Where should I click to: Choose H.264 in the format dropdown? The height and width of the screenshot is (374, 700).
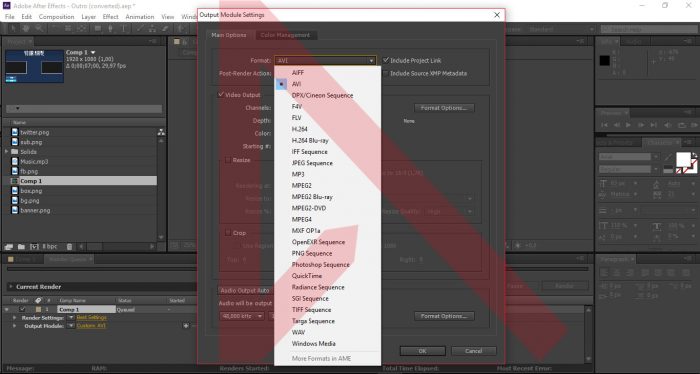(x=300, y=129)
